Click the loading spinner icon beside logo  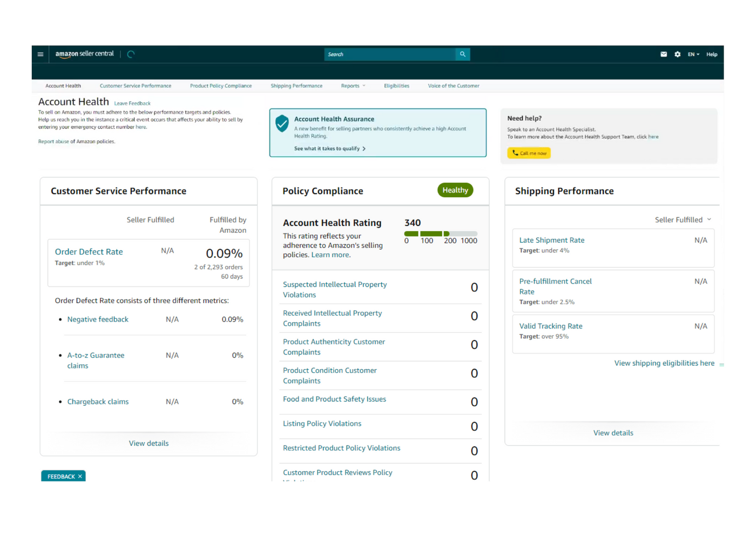click(x=131, y=54)
